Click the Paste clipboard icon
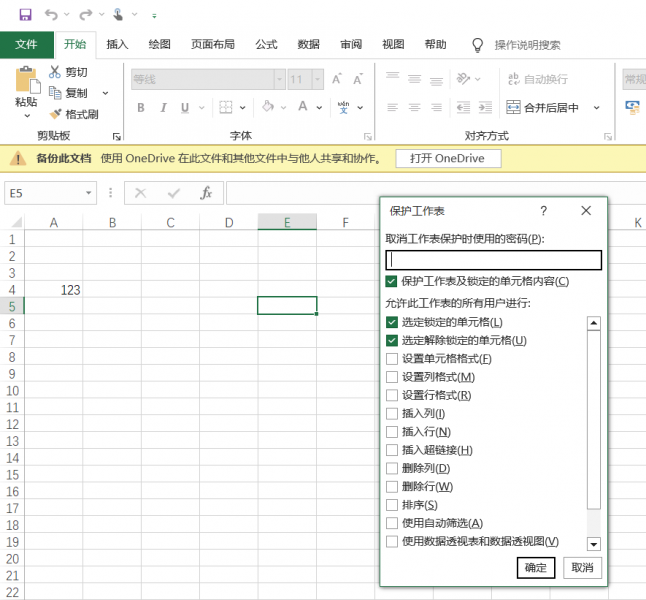 [x=27, y=80]
